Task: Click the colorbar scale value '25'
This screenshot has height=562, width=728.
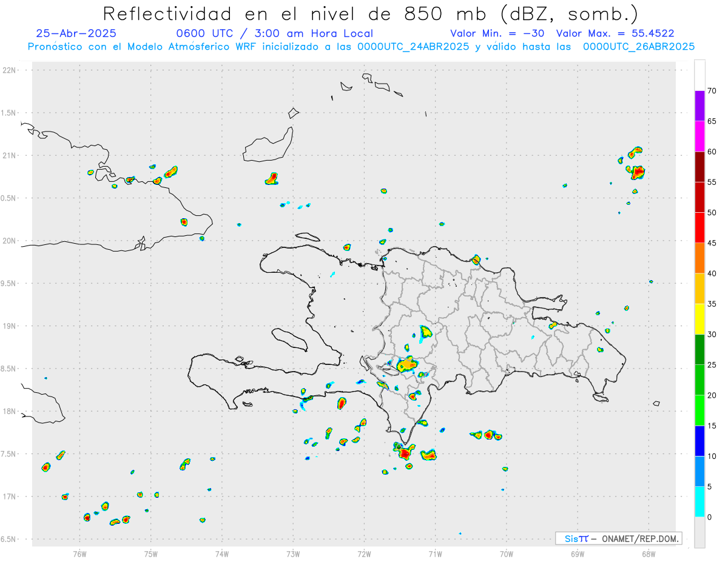Action: tap(712, 365)
